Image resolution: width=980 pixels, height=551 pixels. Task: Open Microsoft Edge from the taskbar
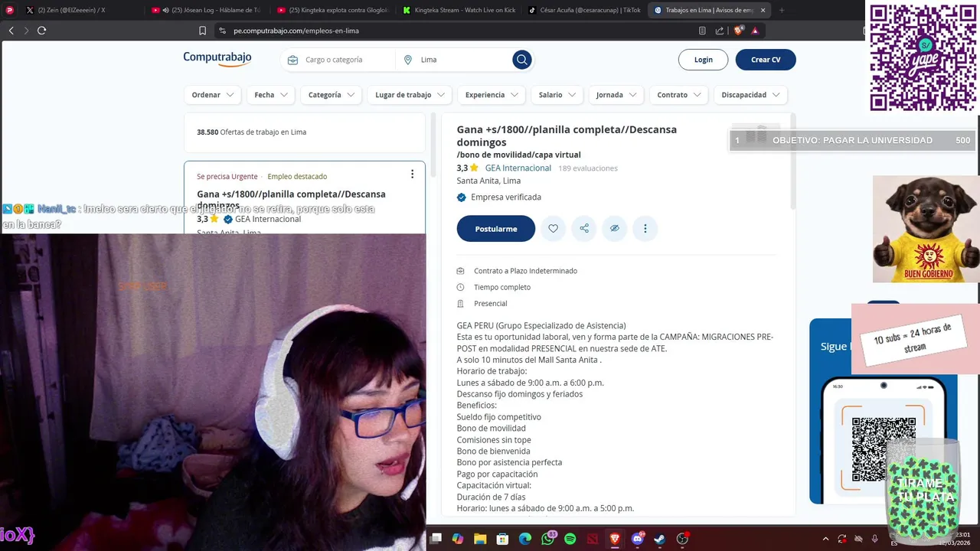525,539
